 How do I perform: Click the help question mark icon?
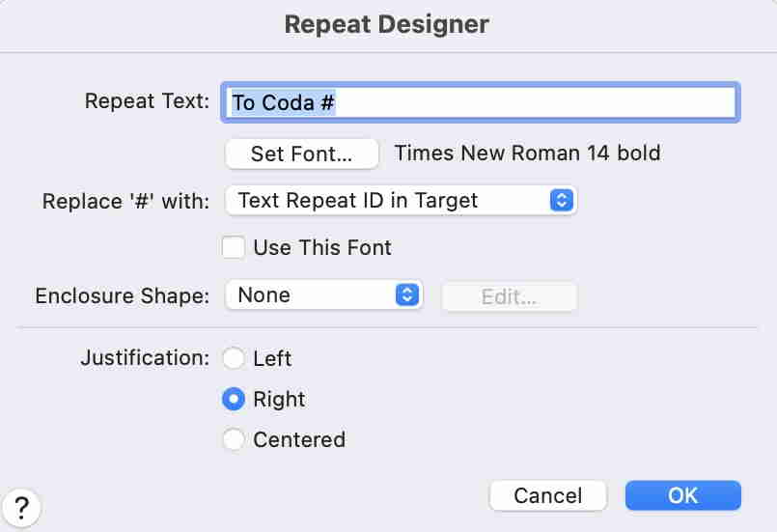click(22, 506)
